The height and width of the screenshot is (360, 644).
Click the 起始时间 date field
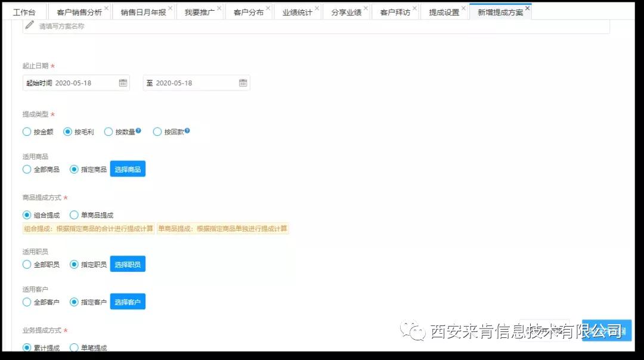coord(76,83)
